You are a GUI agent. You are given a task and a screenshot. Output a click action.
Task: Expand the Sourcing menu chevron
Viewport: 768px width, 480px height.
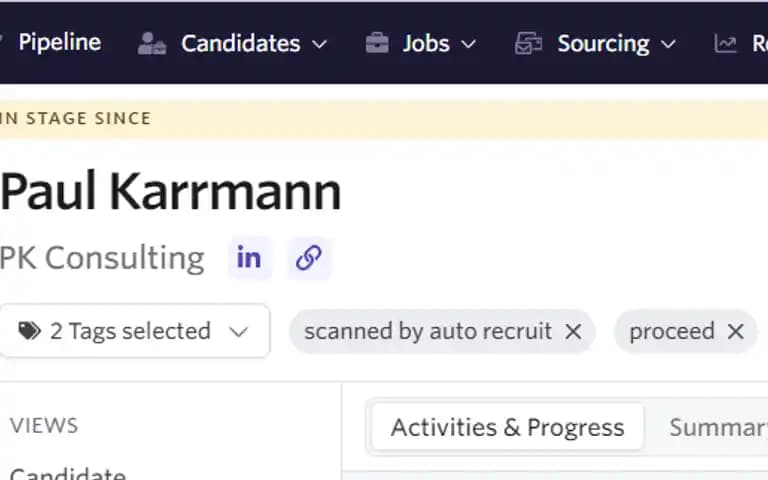coord(668,45)
